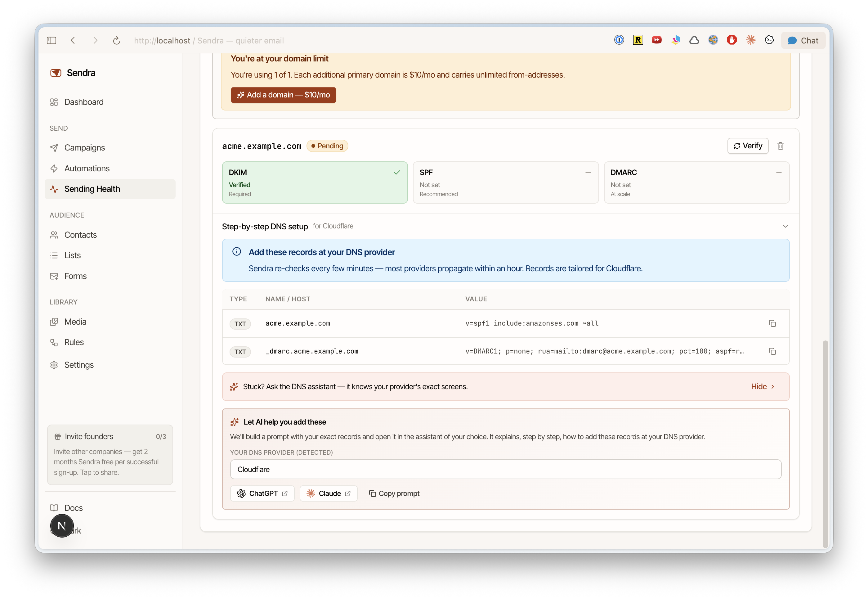Image resolution: width=868 pixels, height=599 pixels.
Task: Click the NAME / HOST column header
Action: 288,299
